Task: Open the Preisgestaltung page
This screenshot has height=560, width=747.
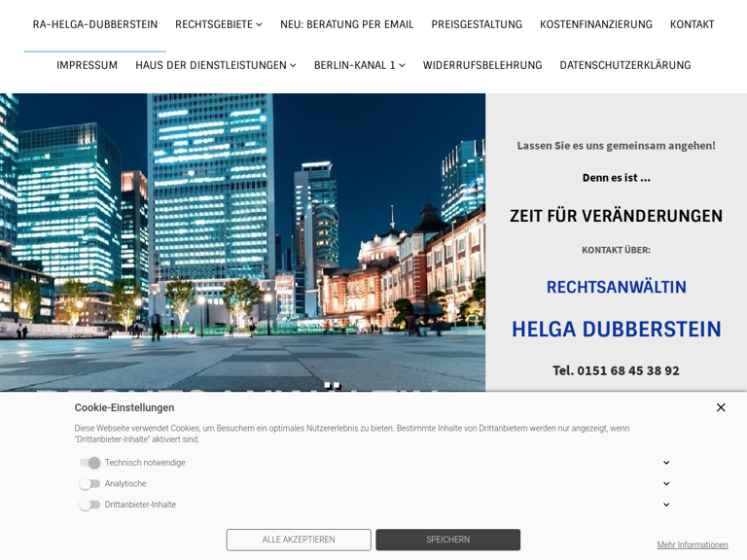Action: coord(477,24)
